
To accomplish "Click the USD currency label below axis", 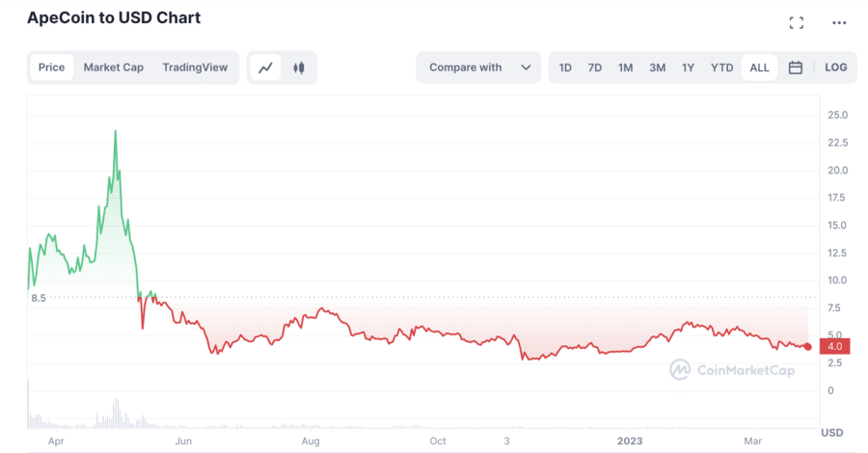I will [x=832, y=433].
